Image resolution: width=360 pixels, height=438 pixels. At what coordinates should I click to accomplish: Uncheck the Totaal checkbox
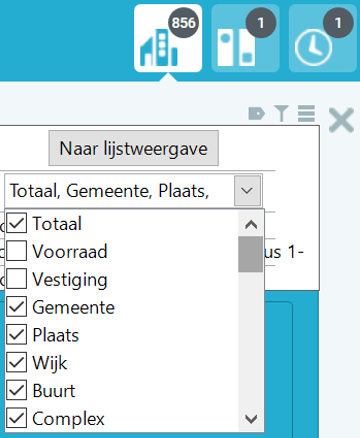tap(16, 223)
